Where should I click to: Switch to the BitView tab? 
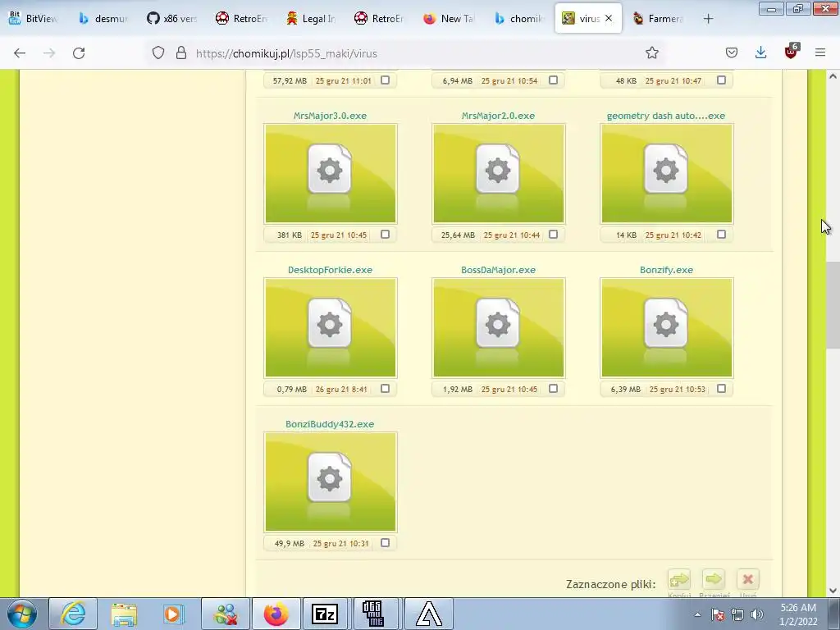point(33,18)
